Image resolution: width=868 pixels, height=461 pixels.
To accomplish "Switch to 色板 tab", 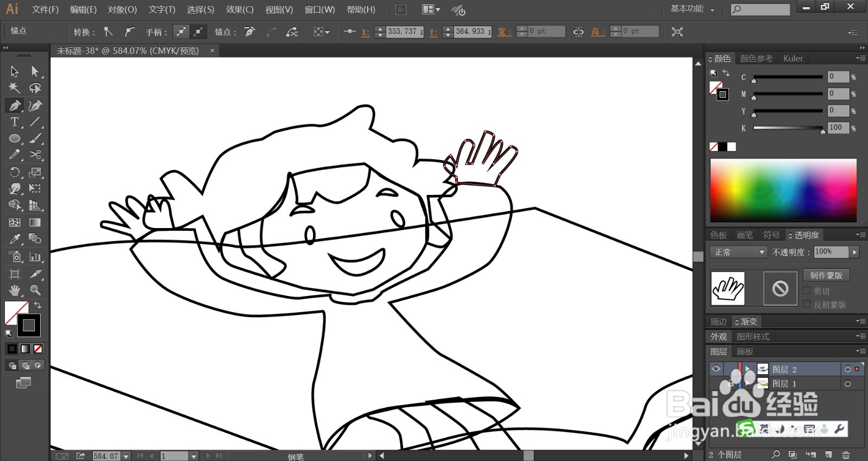I will 718,235.
